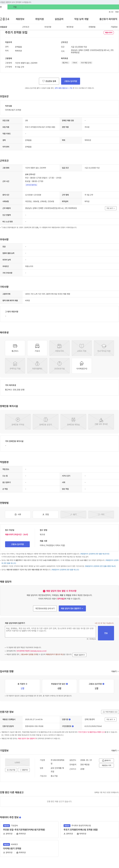Click the 열람하단 button under company logo
Image resolution: width=119 pixels, height=868 pixels.
coord(24,770)
